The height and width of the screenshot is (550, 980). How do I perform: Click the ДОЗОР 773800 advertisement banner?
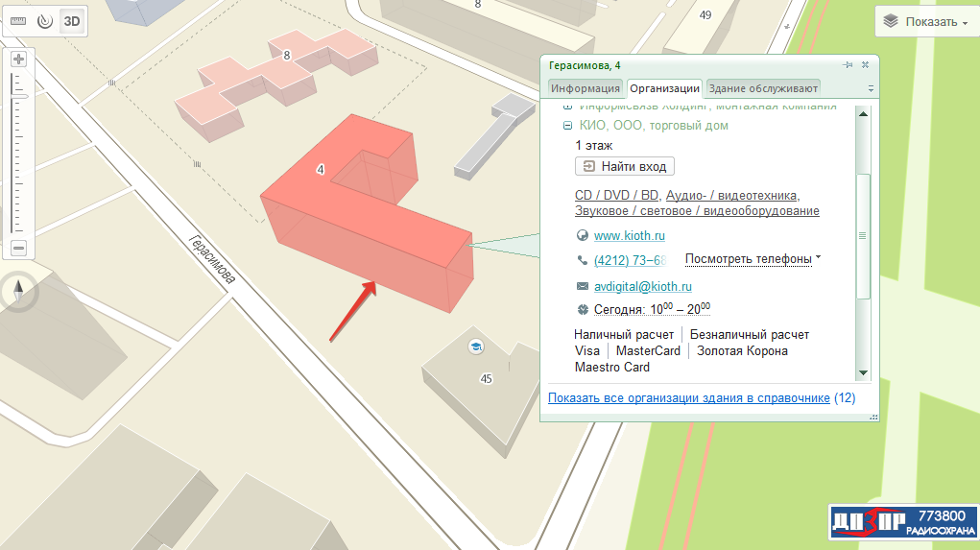click(903, 522)
